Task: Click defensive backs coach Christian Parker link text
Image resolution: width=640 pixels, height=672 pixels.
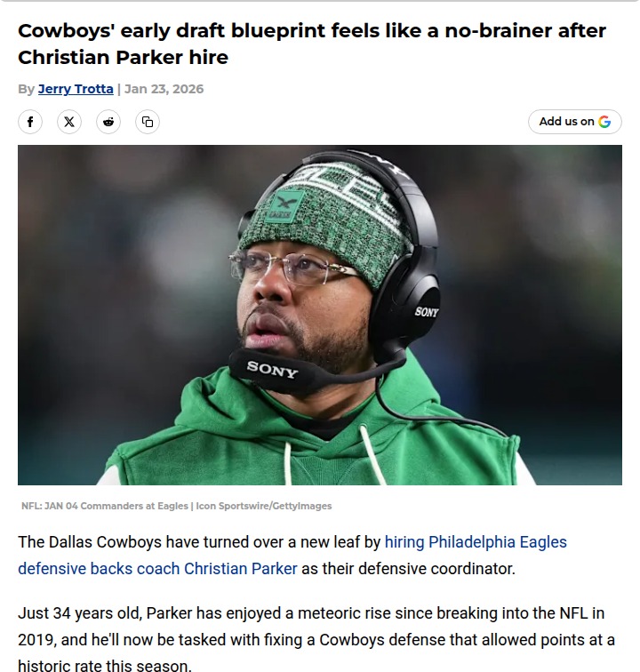Action: pyautogui.click(x=157, y=569)
